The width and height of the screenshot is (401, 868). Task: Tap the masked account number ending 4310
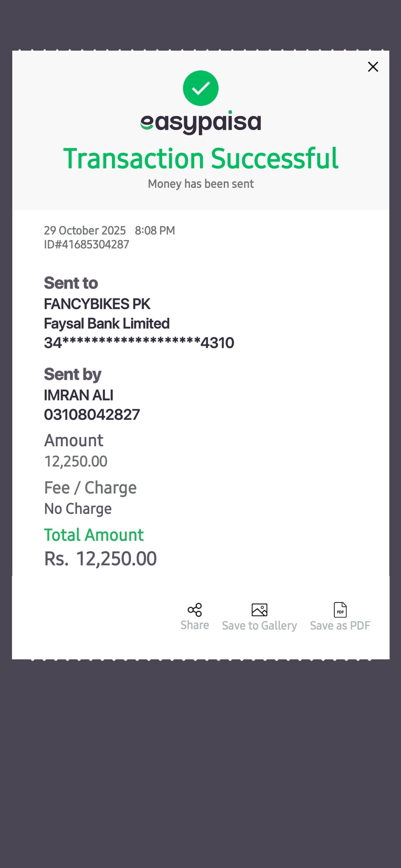pyautogui.click(x=139, y=343)
